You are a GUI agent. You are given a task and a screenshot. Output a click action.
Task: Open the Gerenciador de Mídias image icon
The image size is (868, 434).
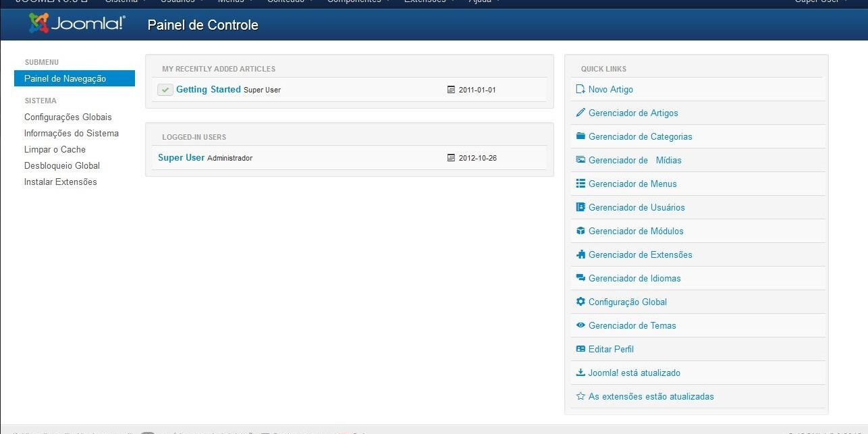pyautogui.click(x=580, y=160)
